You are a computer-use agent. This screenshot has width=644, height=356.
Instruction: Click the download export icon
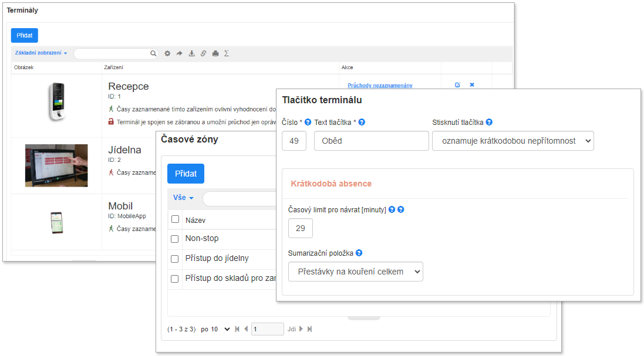[x=191, y=53]
